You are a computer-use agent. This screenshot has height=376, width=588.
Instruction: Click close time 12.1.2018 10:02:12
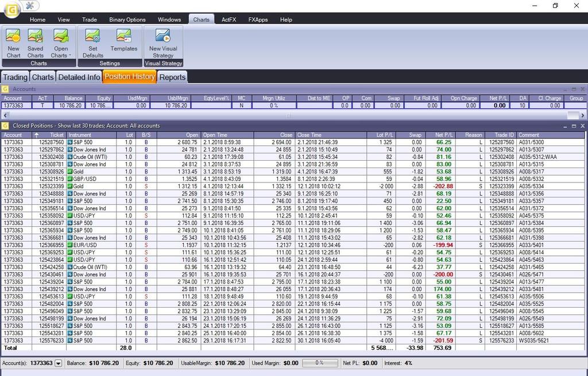click(319, 187)
